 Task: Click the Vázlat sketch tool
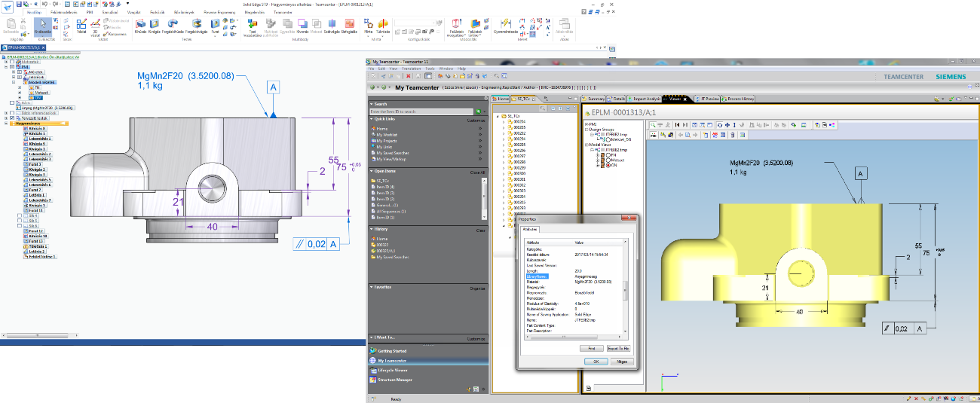click(81, 26)
